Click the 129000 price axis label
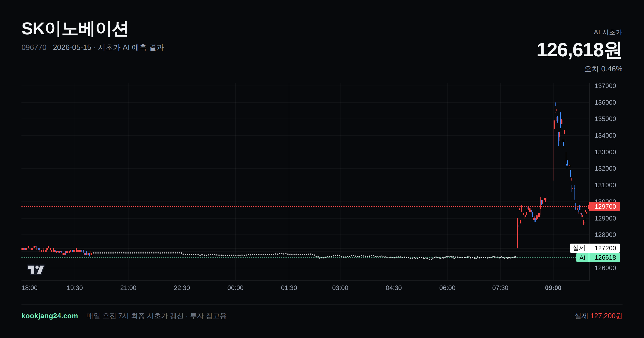Viewport: 644px width, 338px height. (605, 218)
